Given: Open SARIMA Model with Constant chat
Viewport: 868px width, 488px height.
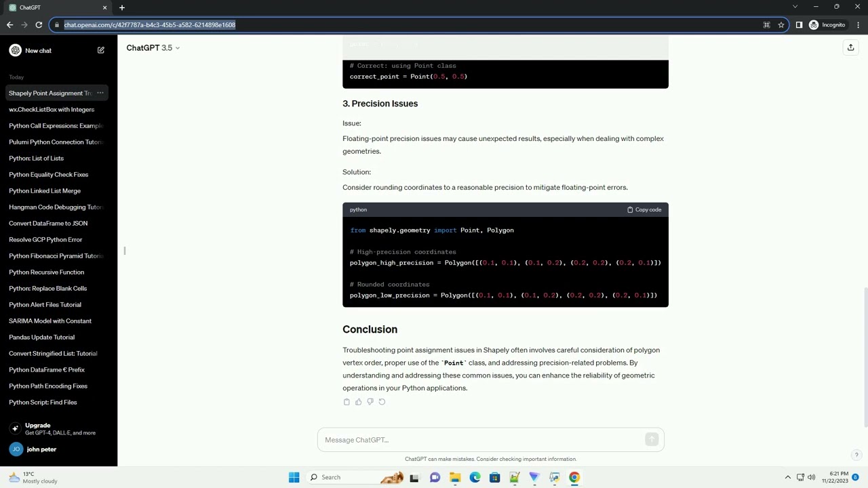Looking at the screenshot, I should click(x=58, y=321).
